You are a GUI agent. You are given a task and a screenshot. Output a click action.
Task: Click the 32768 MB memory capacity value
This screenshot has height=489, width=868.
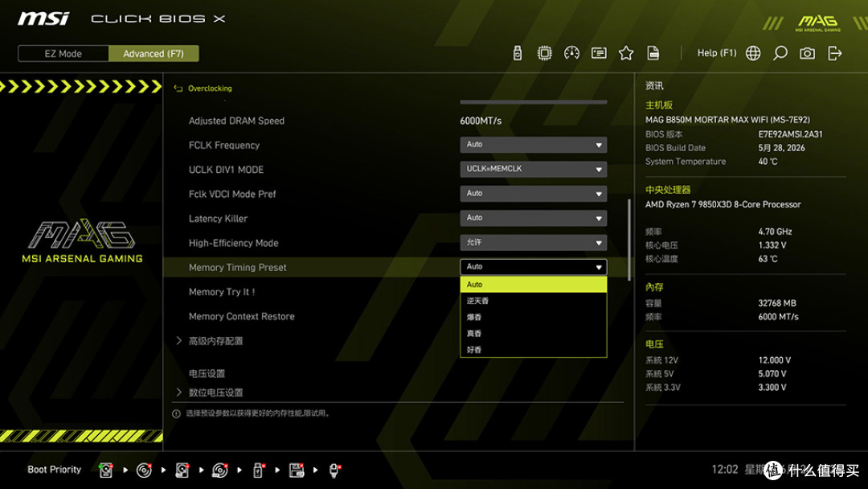pyautogui.click(x=777, y=303)
